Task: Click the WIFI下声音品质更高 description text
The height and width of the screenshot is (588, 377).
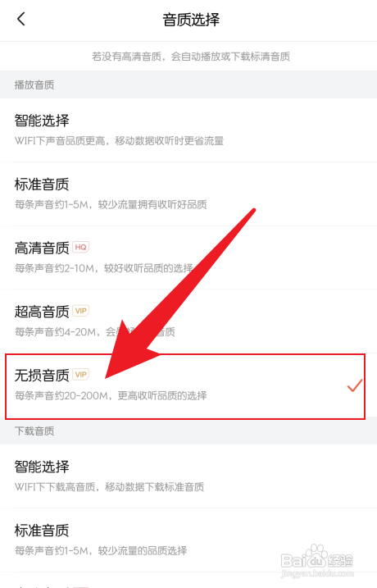Action: pyautogui.click(x=119, y=141)
